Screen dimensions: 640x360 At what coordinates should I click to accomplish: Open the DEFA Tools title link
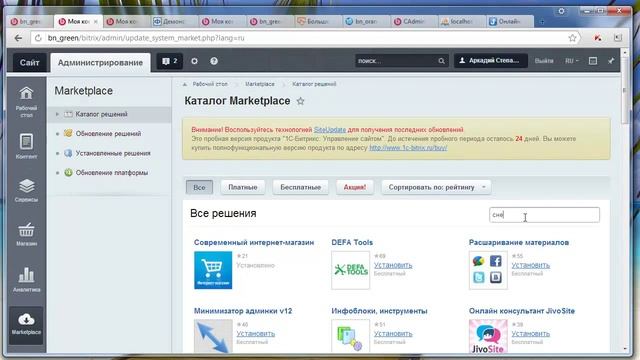point(352,242)
